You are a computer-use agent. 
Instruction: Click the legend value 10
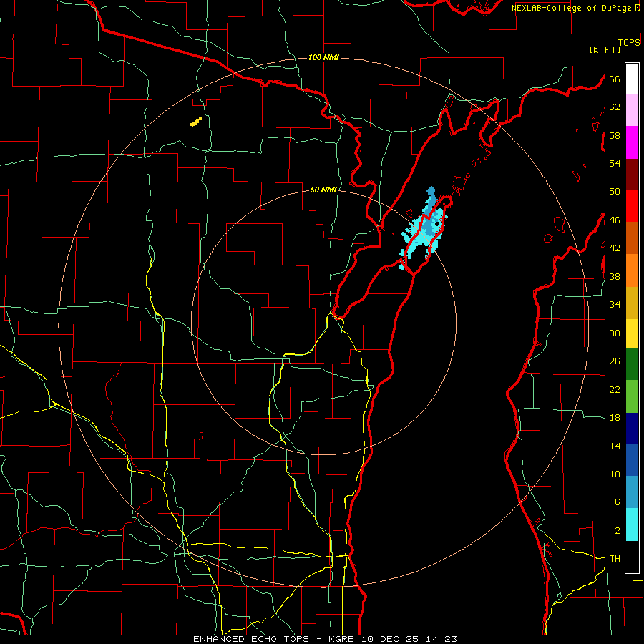point(615,474)
